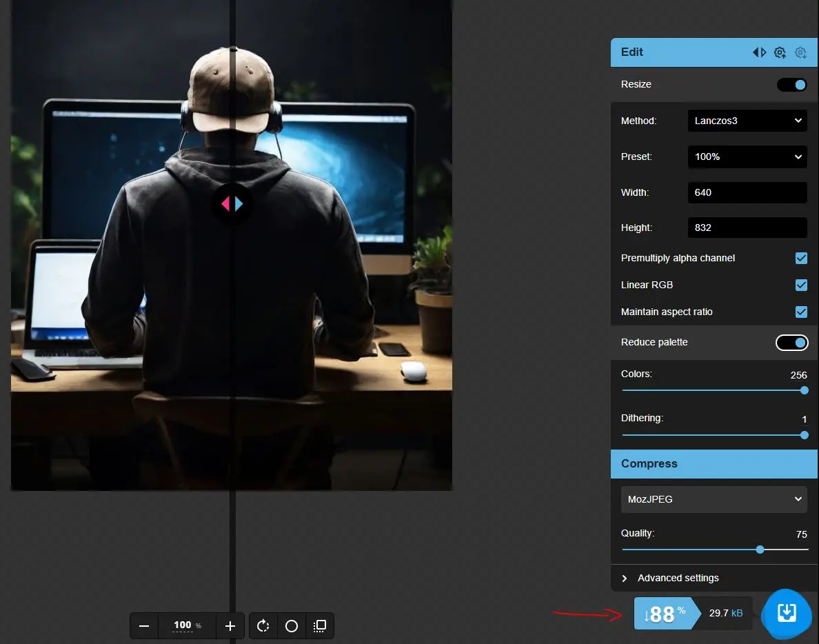Click the swap sides arrows in Edit header
Image resolution: width=819 pixels, height=644 pixels.
pos(759,52)
